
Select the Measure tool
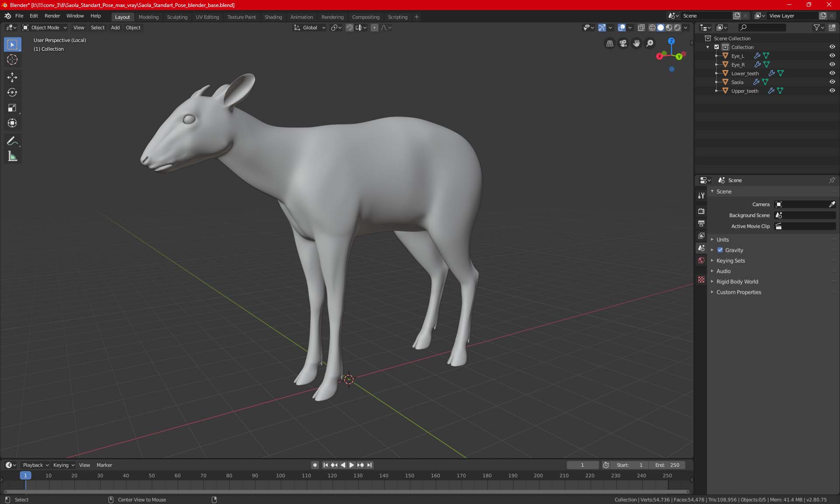tap(12, 156)
